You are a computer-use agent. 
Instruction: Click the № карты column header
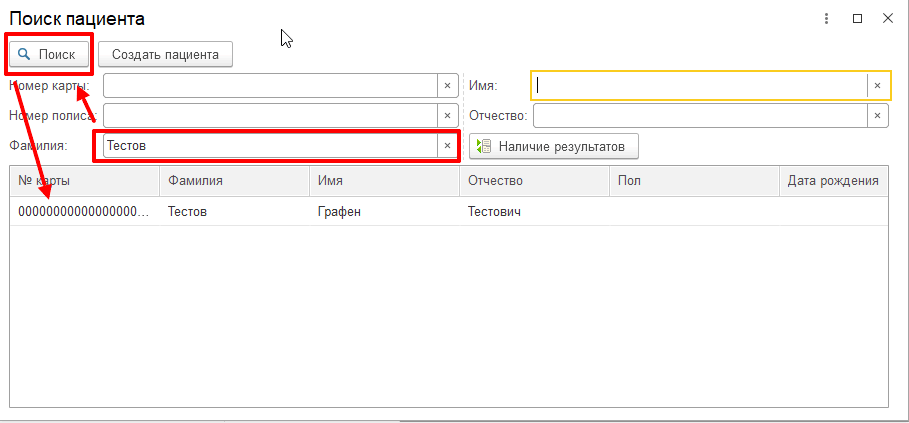(x=84, y=181)
